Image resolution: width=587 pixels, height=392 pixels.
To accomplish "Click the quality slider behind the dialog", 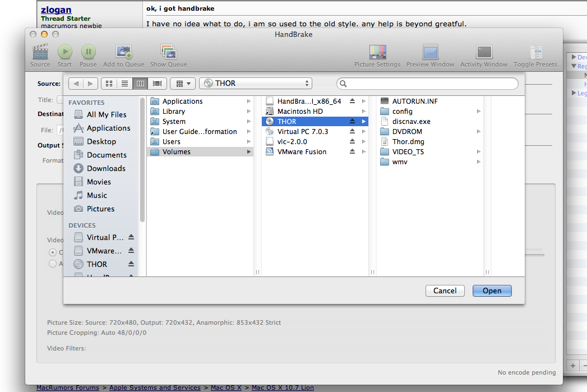I will (534, 255).
